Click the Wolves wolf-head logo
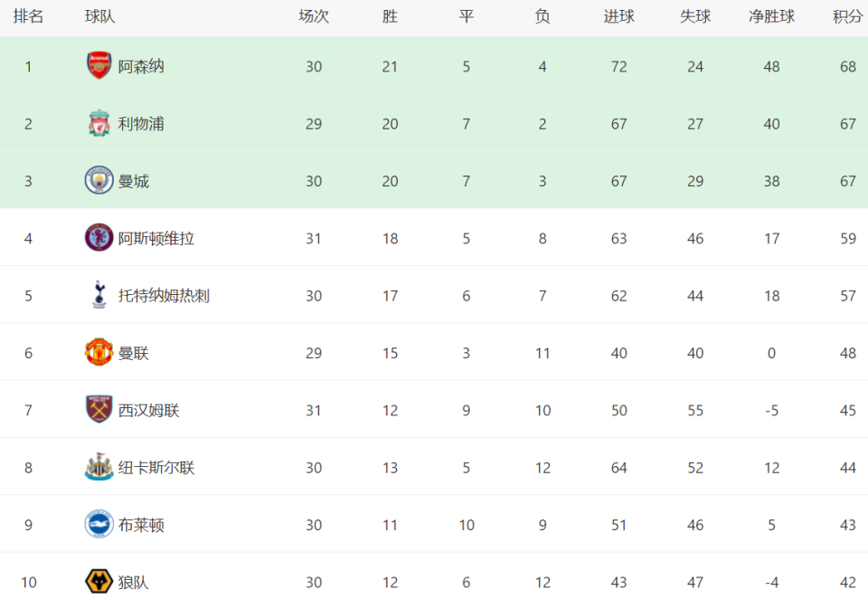 (99, 581)
